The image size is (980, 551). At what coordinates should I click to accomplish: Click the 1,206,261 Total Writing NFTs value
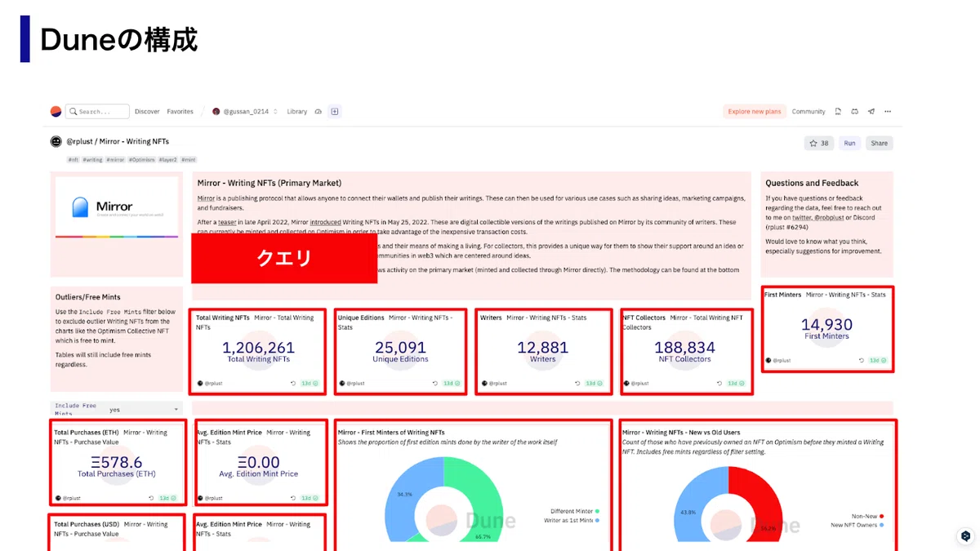click(x=258, y=348)
